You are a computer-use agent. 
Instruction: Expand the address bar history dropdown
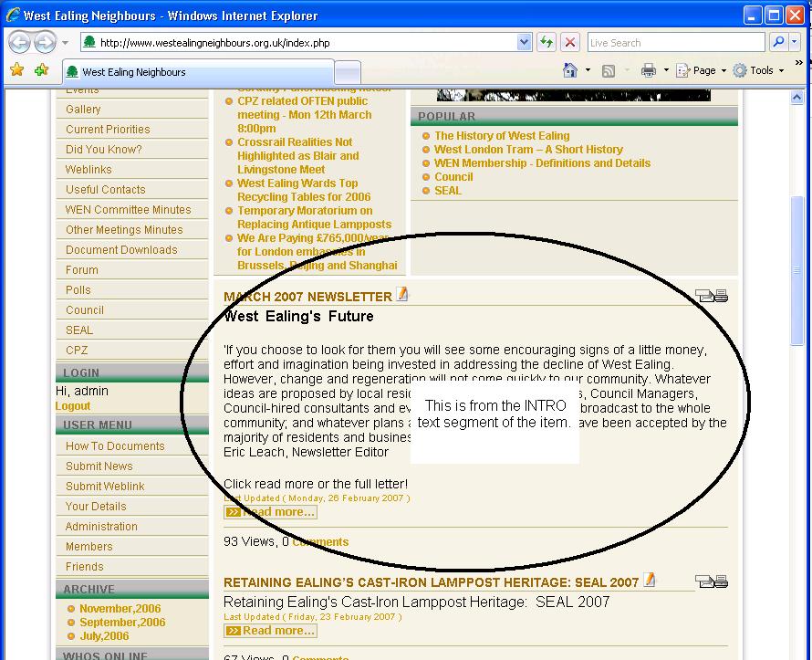(524, 43)
